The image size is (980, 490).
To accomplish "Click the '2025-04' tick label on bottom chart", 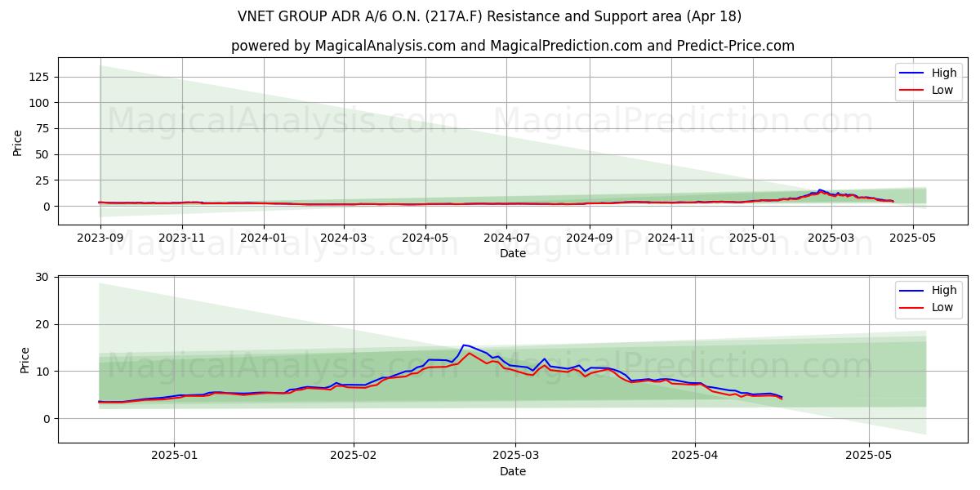I will coord(695,455).
